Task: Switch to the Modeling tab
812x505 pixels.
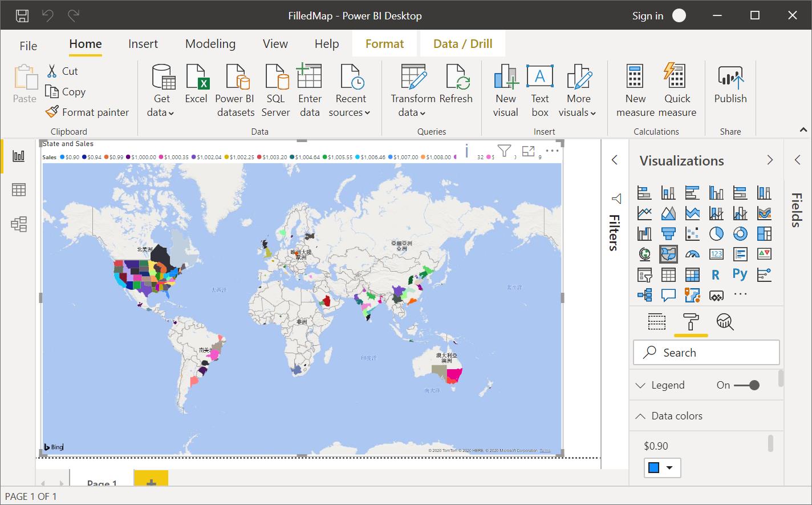Action: click(210, 44)
